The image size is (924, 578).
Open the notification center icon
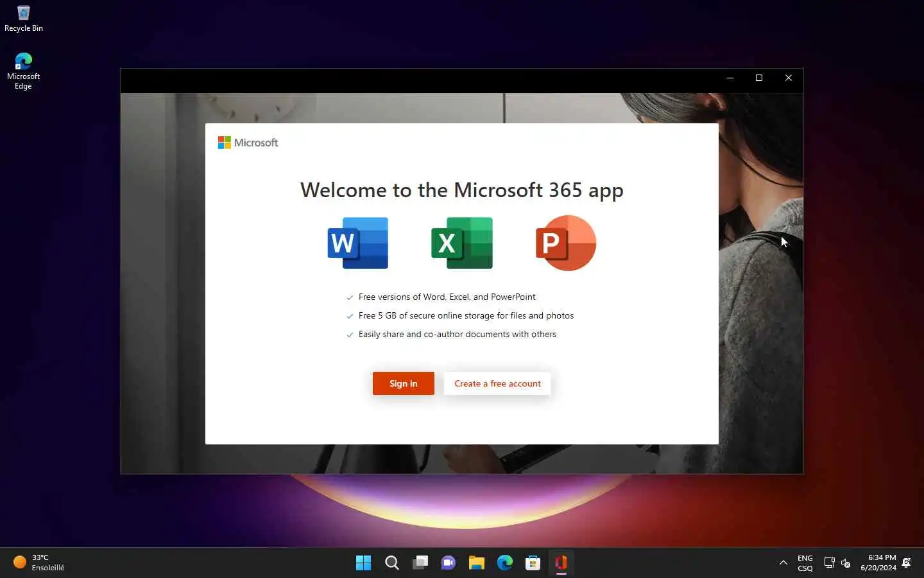pos(907,563)
